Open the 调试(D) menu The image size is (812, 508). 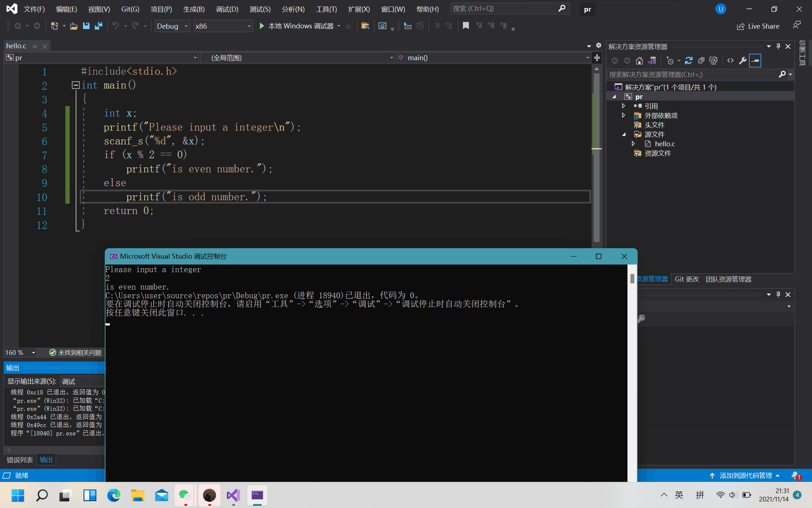(227, 9)
